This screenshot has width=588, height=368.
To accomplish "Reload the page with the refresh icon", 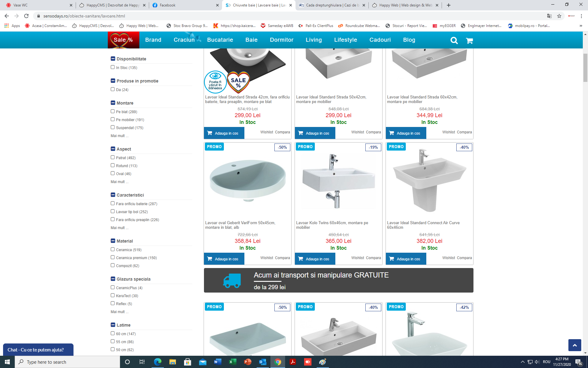I will [x=26, y=16].
